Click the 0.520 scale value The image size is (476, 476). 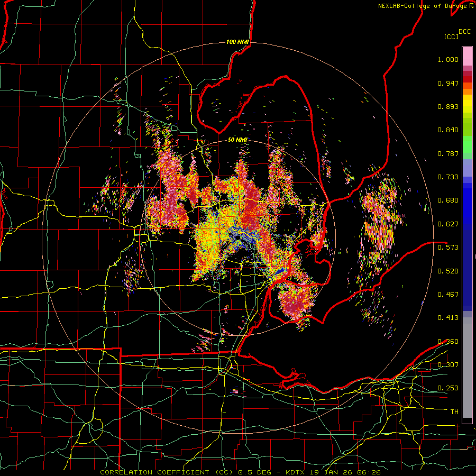(x=448, y=271)
